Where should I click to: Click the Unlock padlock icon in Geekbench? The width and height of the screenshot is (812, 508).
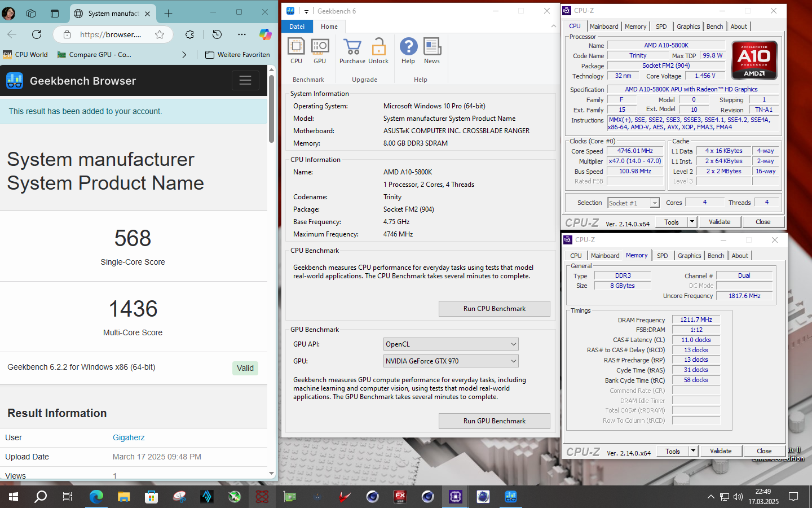378,51
